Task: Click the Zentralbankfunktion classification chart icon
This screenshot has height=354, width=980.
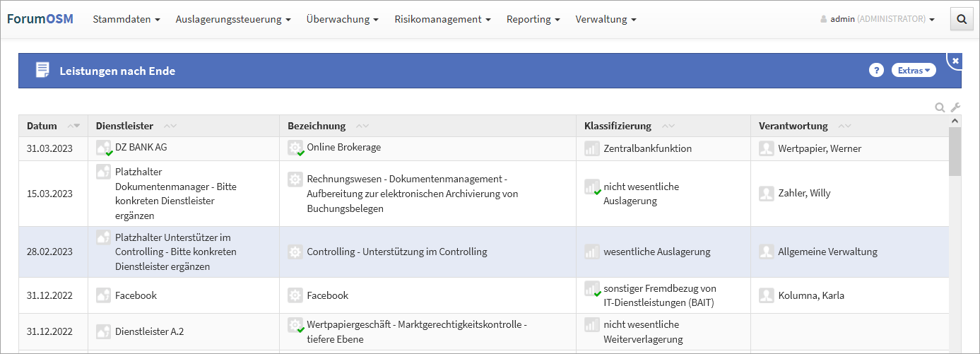Action: click(592, 148)
